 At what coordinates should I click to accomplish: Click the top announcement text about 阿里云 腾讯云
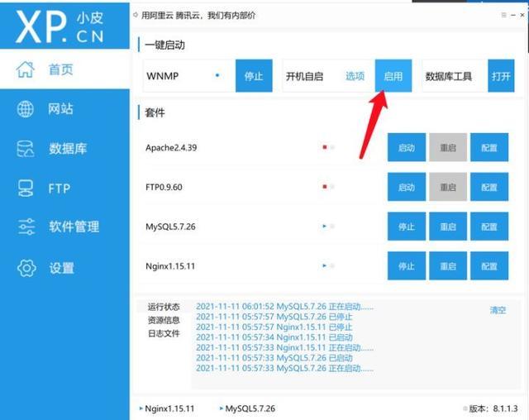coord(198,15)
